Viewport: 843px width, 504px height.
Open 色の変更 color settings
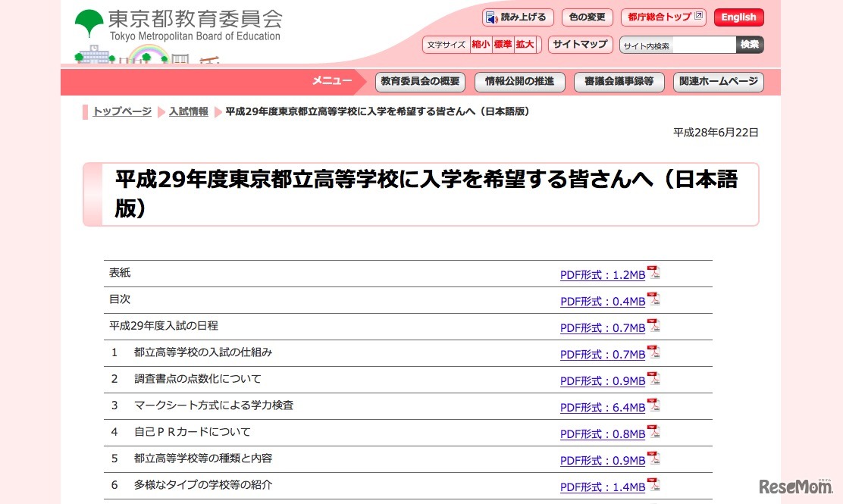(x=587, y=17)
